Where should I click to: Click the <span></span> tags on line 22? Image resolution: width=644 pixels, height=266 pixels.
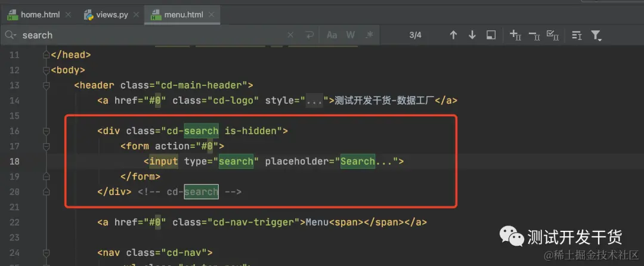(367, 222)
